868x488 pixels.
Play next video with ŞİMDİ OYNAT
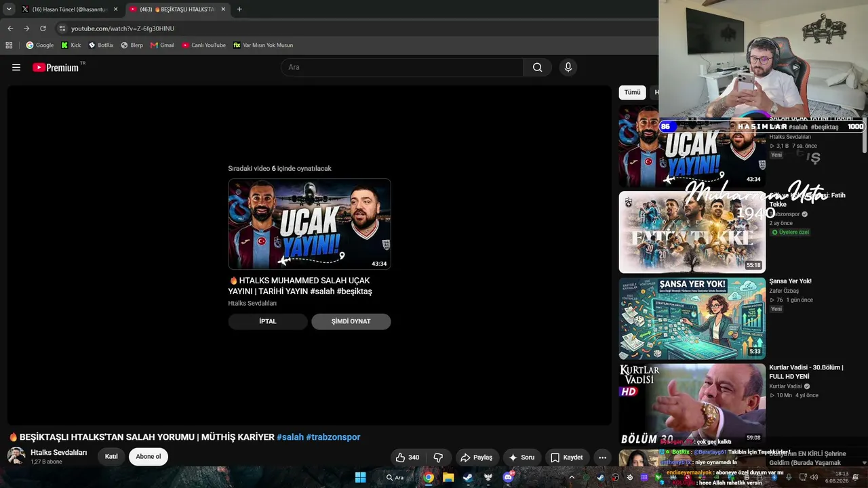(351, 321)
